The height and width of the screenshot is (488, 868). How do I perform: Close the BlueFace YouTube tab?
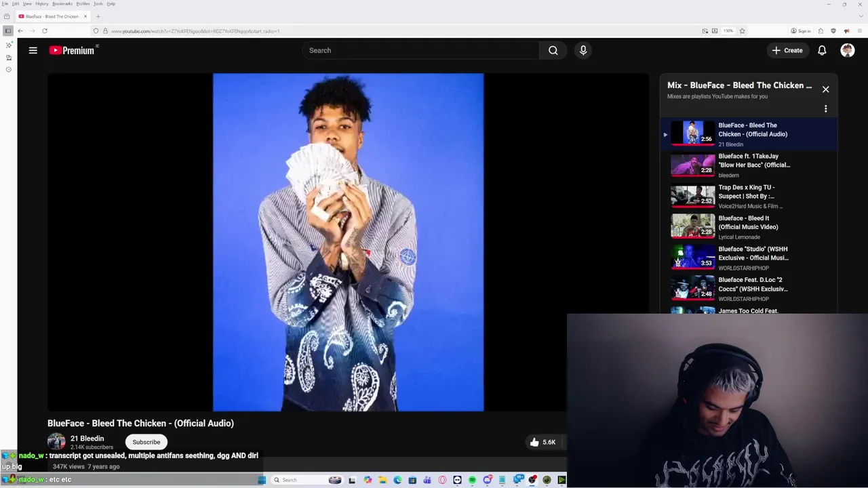pyautogui.click(x=85, y=16)
